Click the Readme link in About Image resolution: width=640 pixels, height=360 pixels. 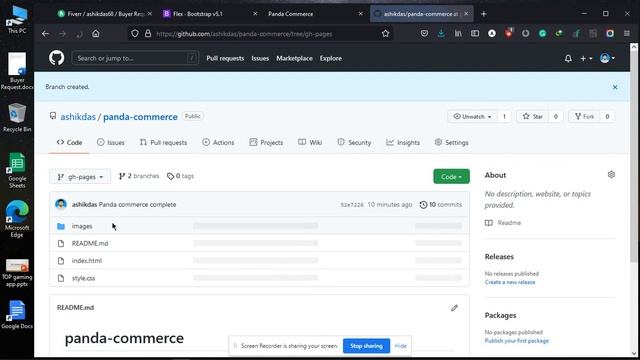click(503, 223)
